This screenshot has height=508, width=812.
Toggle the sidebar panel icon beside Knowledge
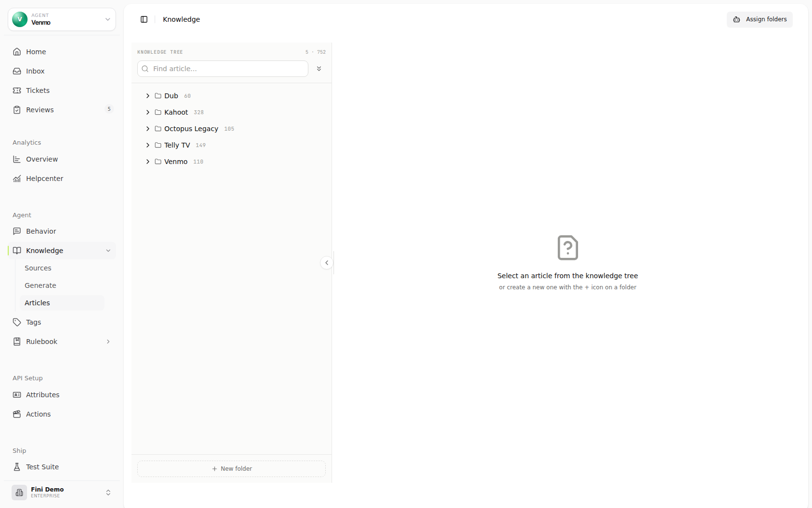click(x=144, y=19)
